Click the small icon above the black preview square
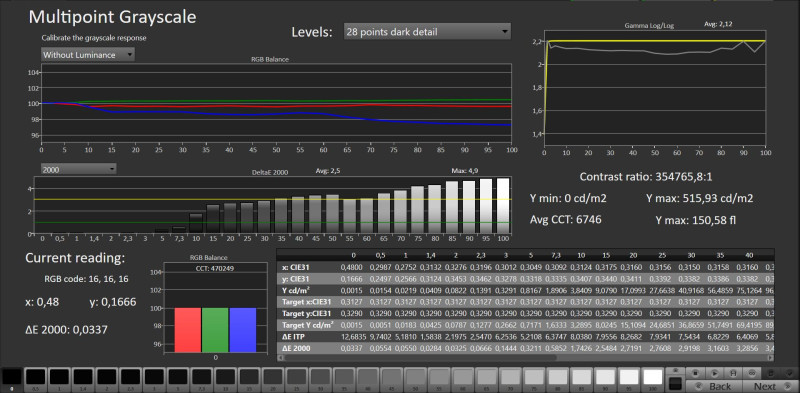The height and width of the screenshot is (393, 800). point(676,371)
